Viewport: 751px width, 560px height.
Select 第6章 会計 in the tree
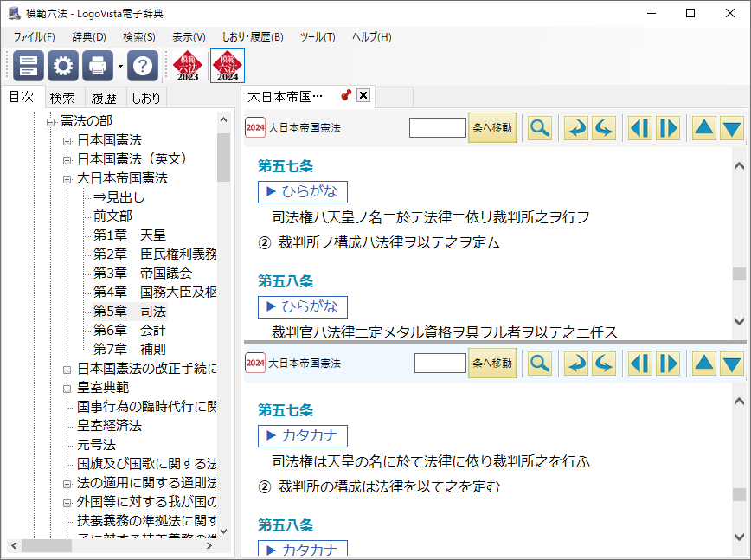tap(129, 330)
